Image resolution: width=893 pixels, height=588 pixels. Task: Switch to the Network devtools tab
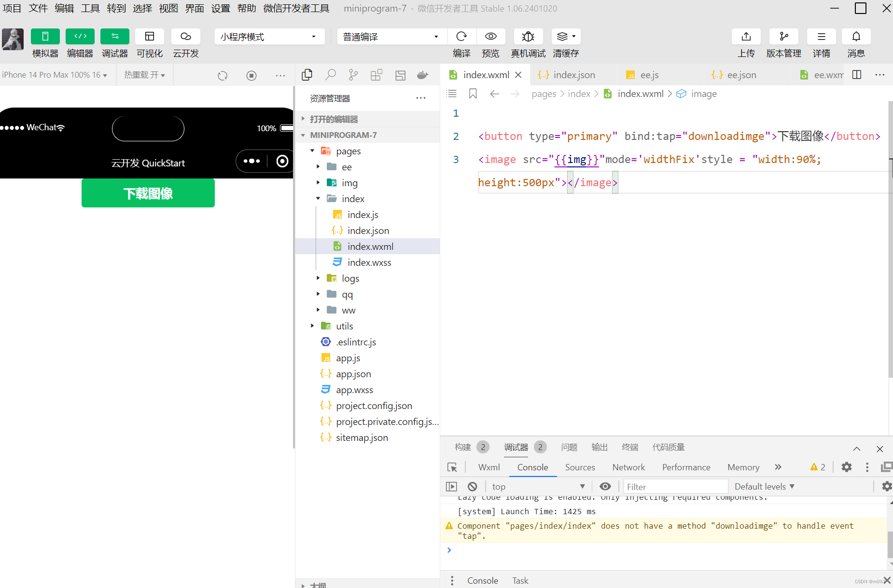click(628, 467)
